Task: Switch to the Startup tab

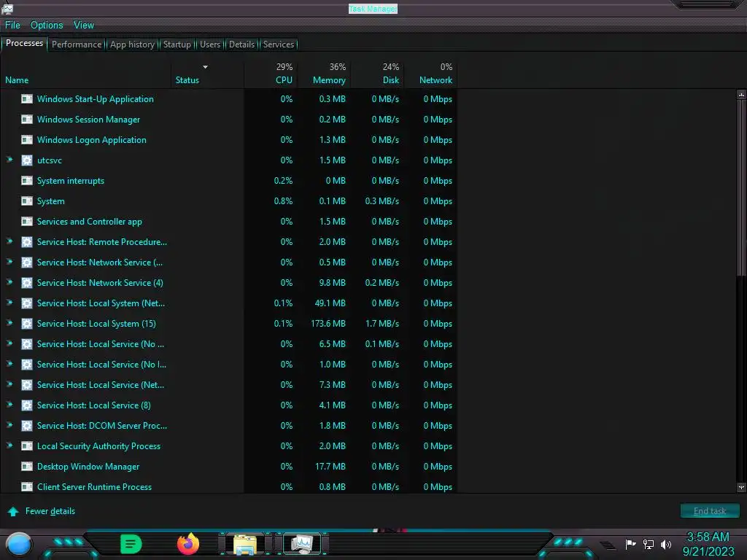Action: click(177, 44)
